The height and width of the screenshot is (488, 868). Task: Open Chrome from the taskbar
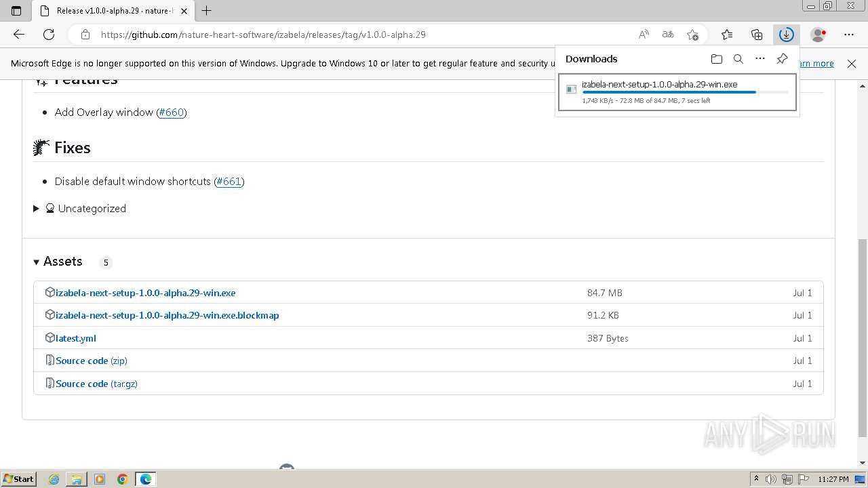click(x=123, y=479)
